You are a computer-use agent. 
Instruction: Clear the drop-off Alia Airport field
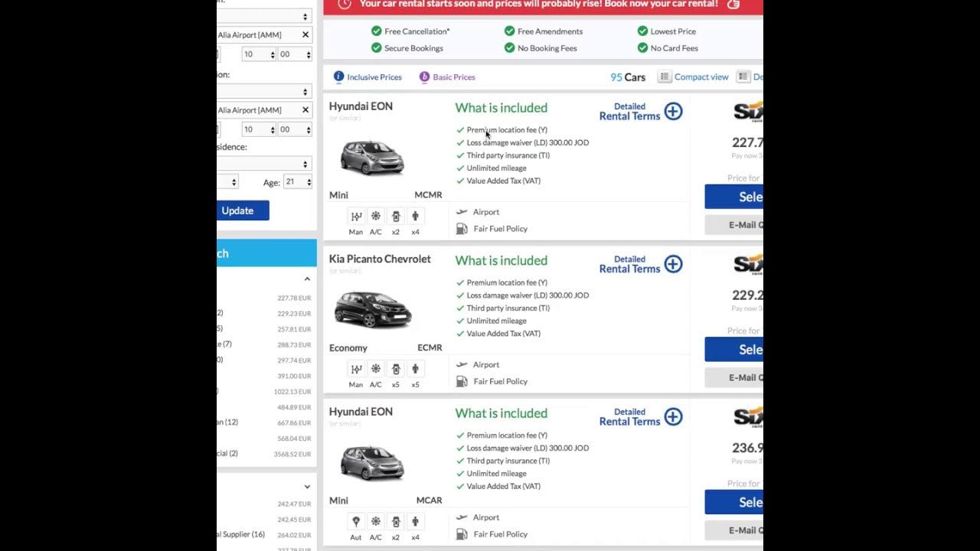(x=305, y=109)
